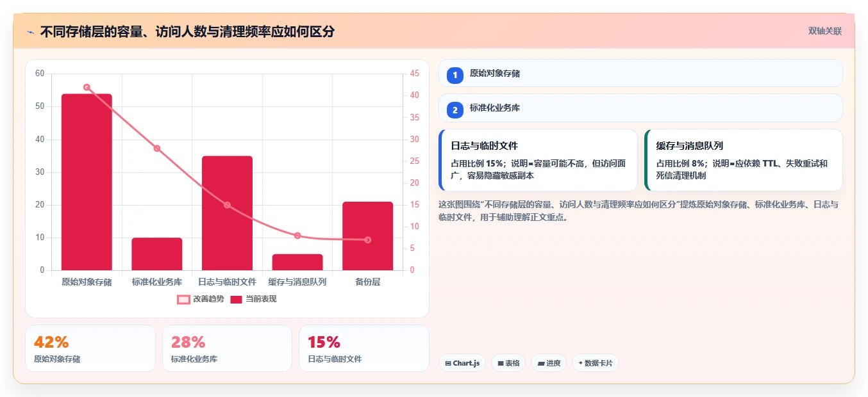Click the line point above 备份层
Screen dimensions: 868x397
point(367,240)
